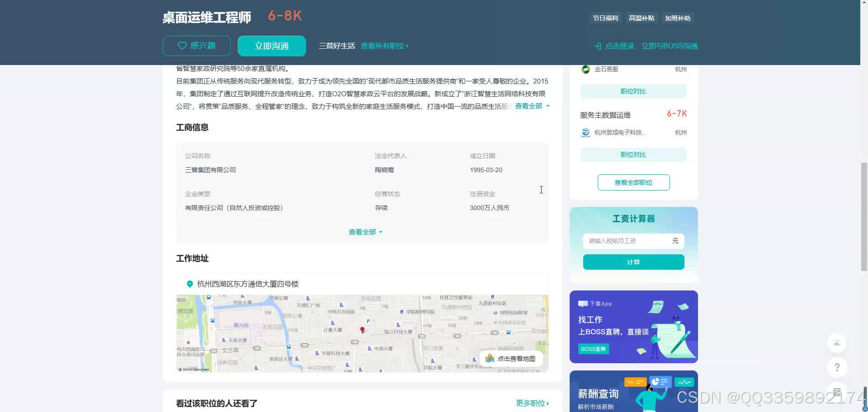Click the back-to-top arrow icon
Image resolution: width=868 pixels, height=412 pixels.
coord(836,343)
